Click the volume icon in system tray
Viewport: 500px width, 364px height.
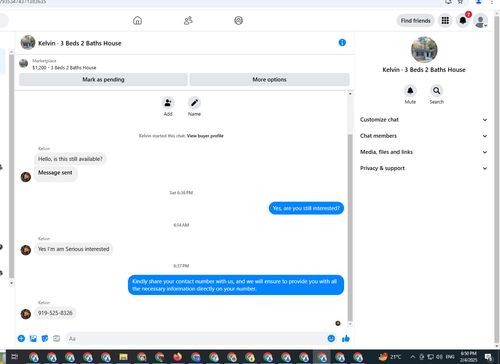(x=439, y=357)
